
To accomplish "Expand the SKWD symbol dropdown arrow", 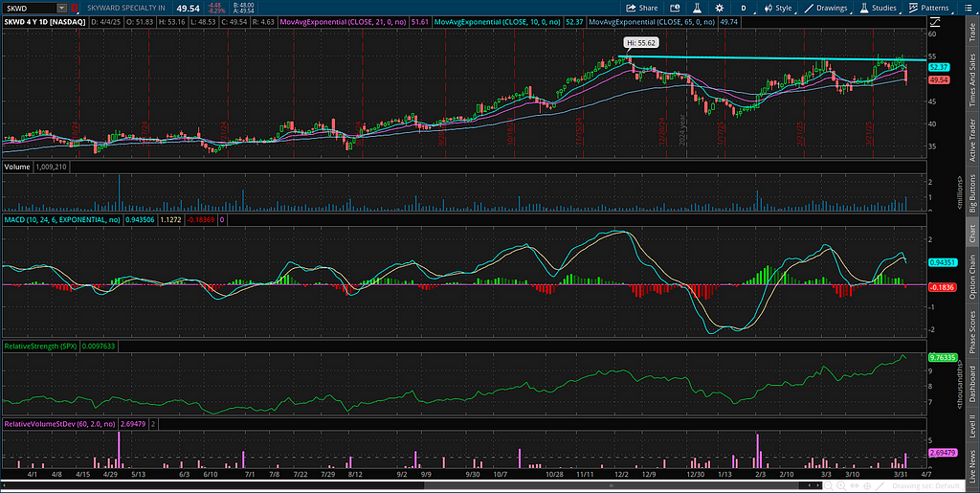I will coord(61,8).
